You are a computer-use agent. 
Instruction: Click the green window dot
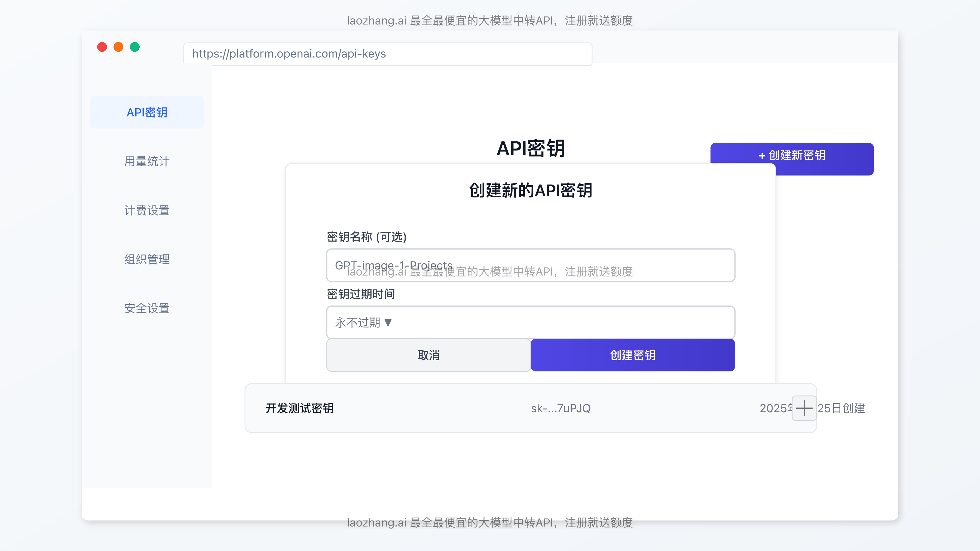(x=135, y=47)
